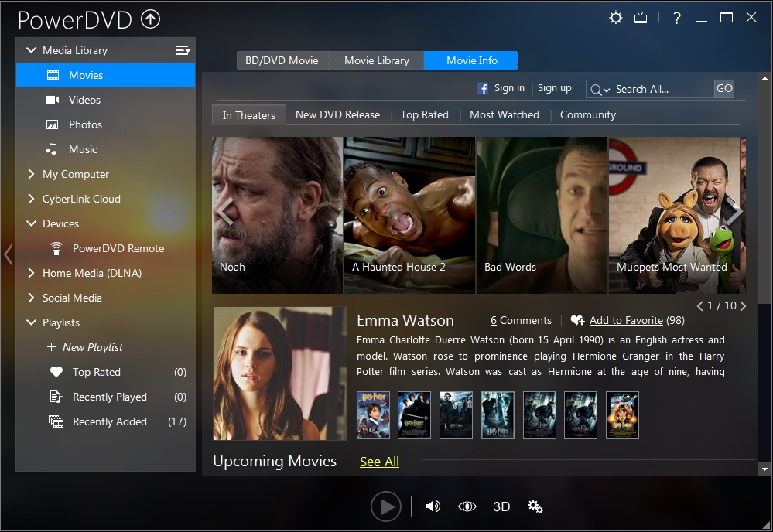Switch to the Movie Library tab
This screenshot has height=532, width=773.
click(376, 60)
